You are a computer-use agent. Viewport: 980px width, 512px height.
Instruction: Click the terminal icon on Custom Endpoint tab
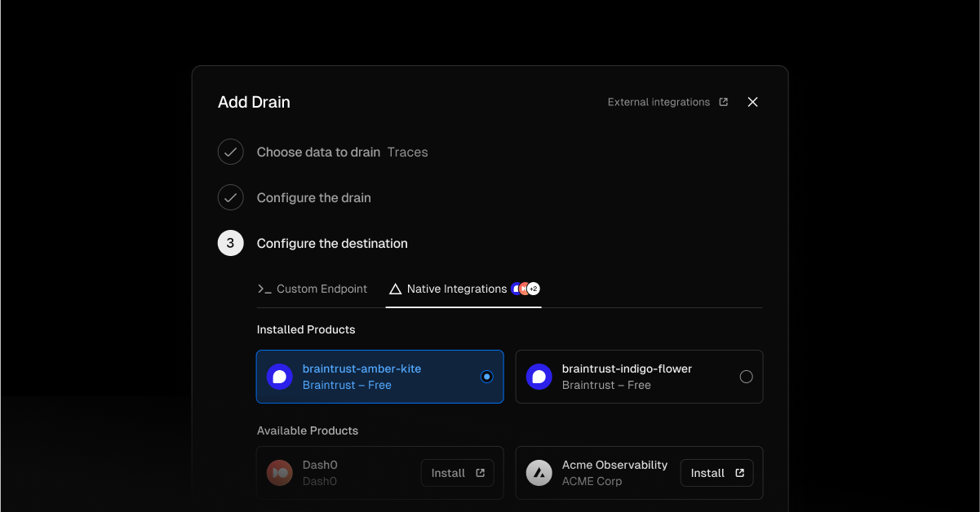point(264,289)
